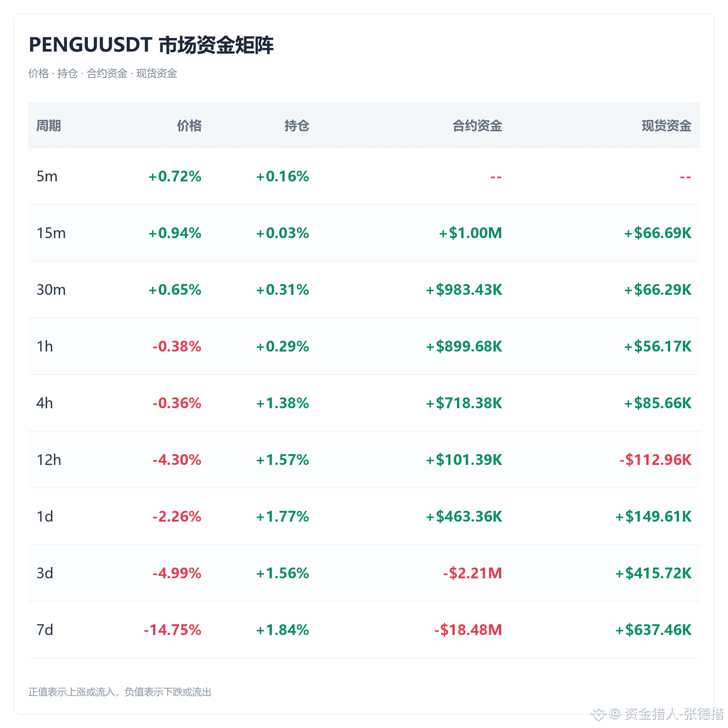Click the subtitle 价格 · 持仓 · 合约资金 · 现货资金
728x728 pixels.
103,74
